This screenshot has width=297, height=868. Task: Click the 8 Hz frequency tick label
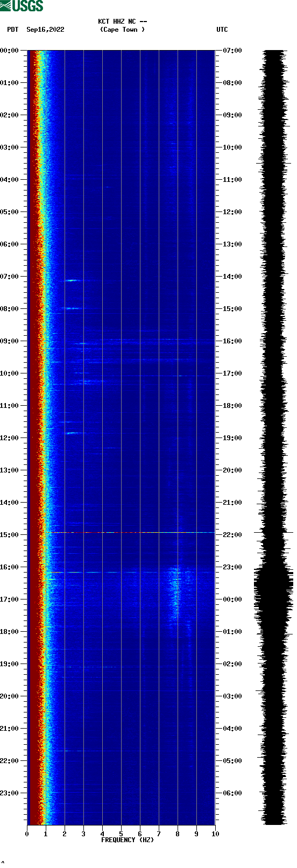pyautogui.click(x=178, y=834)
